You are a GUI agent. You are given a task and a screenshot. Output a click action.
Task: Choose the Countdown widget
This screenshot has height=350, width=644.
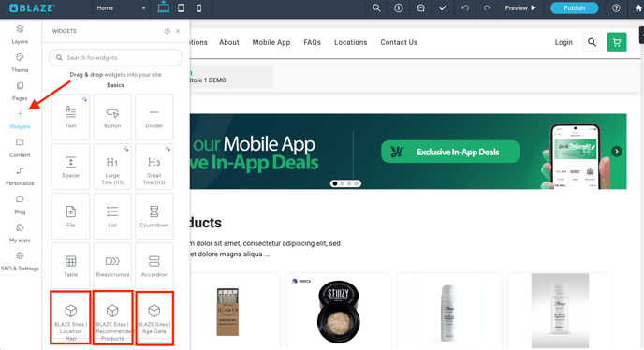point(154,216)
